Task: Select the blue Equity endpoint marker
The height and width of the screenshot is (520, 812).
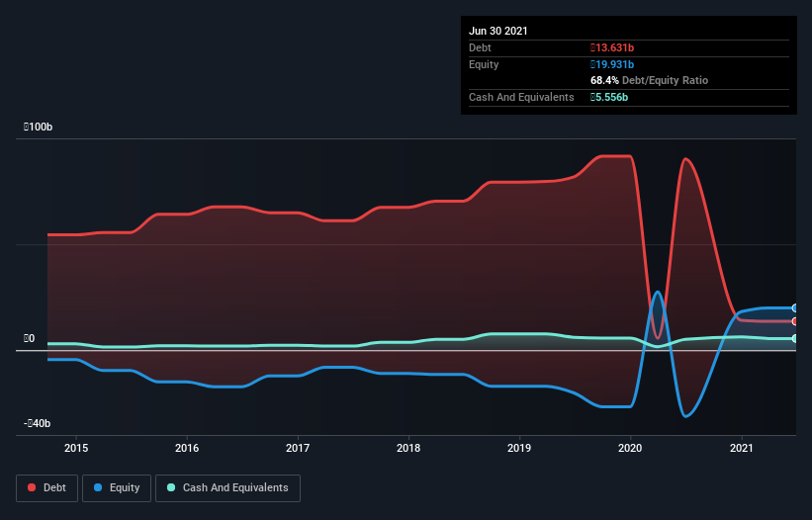Action: (x=794, y=307)
